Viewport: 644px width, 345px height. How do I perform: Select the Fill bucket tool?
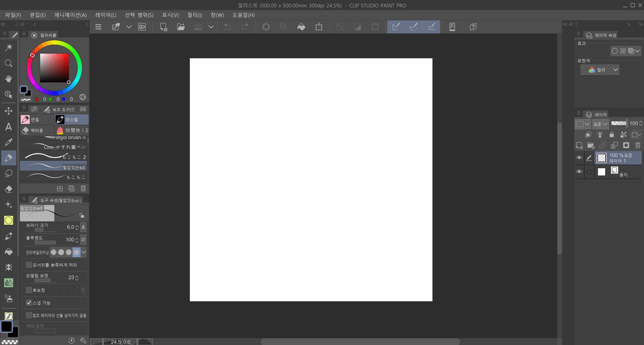pos(8,252)
